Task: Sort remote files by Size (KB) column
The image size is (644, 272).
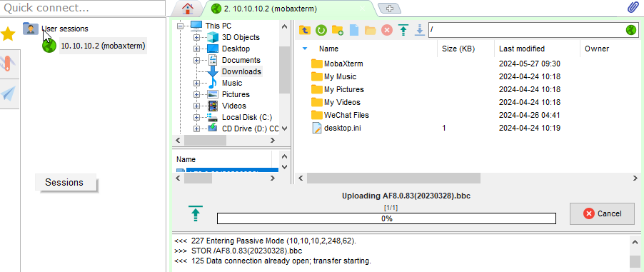Action: pyautogui.click(x=458, y=49)
